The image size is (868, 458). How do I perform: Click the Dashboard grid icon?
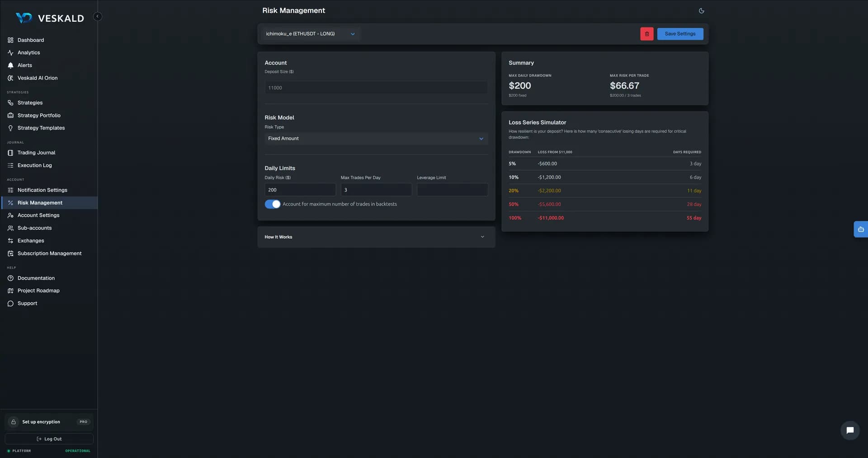point(10,40)
